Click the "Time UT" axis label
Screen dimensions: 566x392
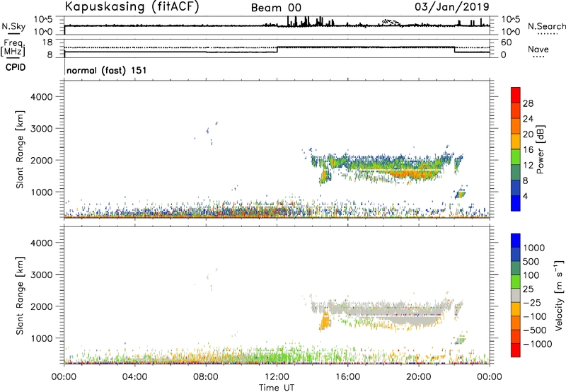click(x=277, y=388)
